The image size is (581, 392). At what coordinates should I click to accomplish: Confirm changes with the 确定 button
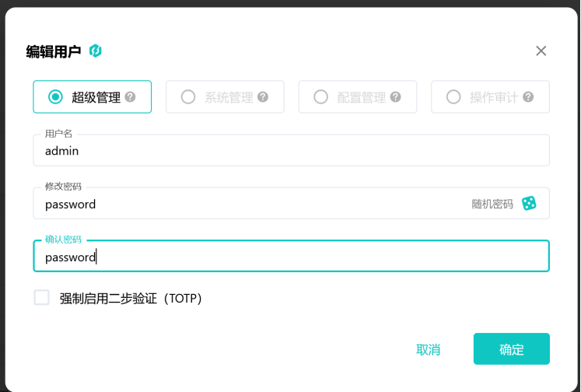pyautogui.click(x=511, y=349)
